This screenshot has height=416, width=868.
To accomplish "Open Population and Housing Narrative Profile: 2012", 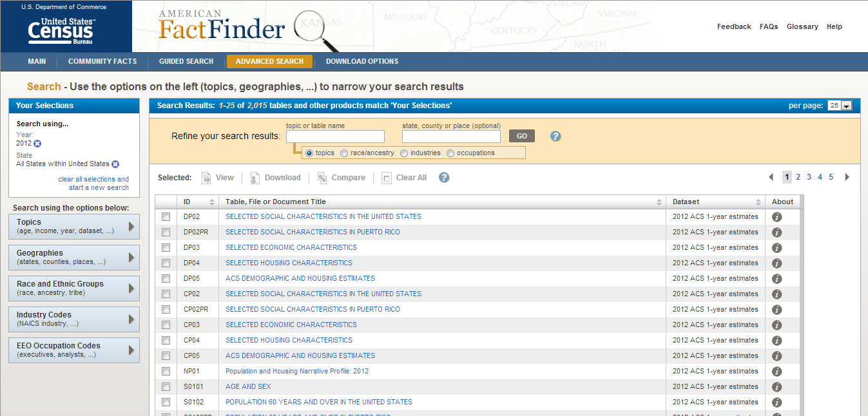I will coord(297,372).
